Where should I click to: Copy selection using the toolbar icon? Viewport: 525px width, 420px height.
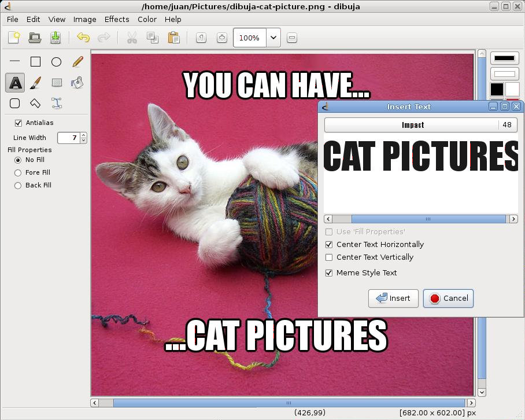153,38
